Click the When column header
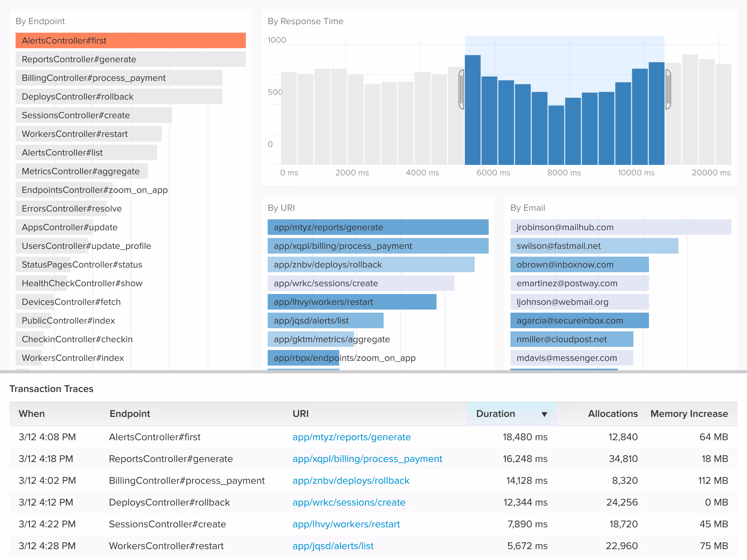The height and width of the screenshot is (560, 747). coord(32,414)
